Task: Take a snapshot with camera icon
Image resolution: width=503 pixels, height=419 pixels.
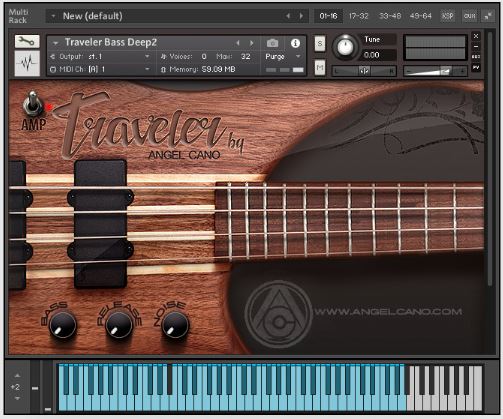Action: point(272,43)
